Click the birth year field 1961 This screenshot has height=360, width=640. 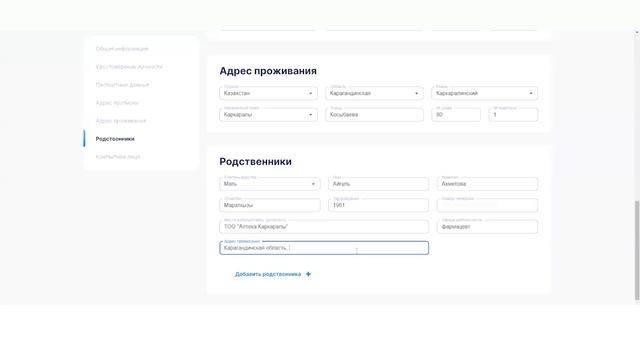click(x=378, y=205)
